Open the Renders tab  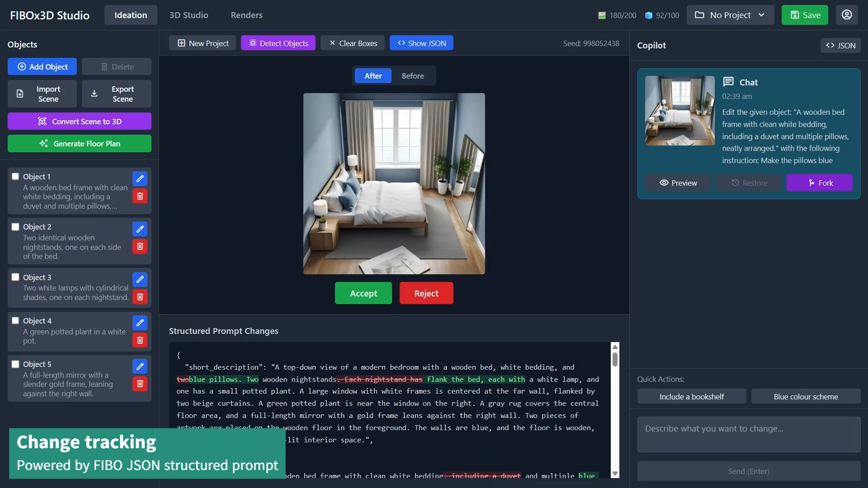(246, 15)
